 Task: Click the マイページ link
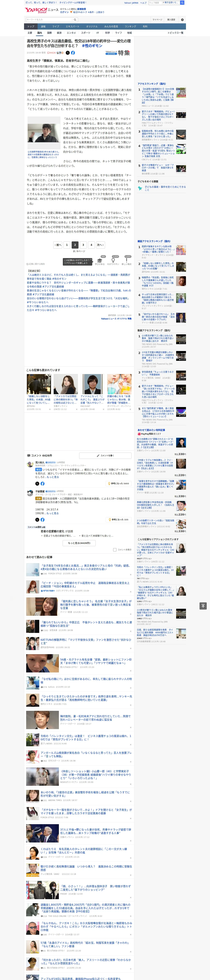point(157,20)
